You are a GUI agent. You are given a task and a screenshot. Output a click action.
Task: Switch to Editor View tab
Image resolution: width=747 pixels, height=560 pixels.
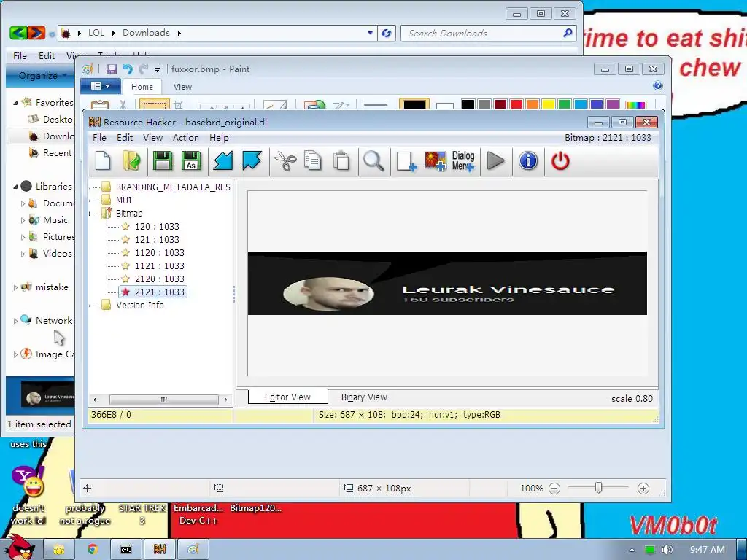pyautogui.click(x=287, y=397)
